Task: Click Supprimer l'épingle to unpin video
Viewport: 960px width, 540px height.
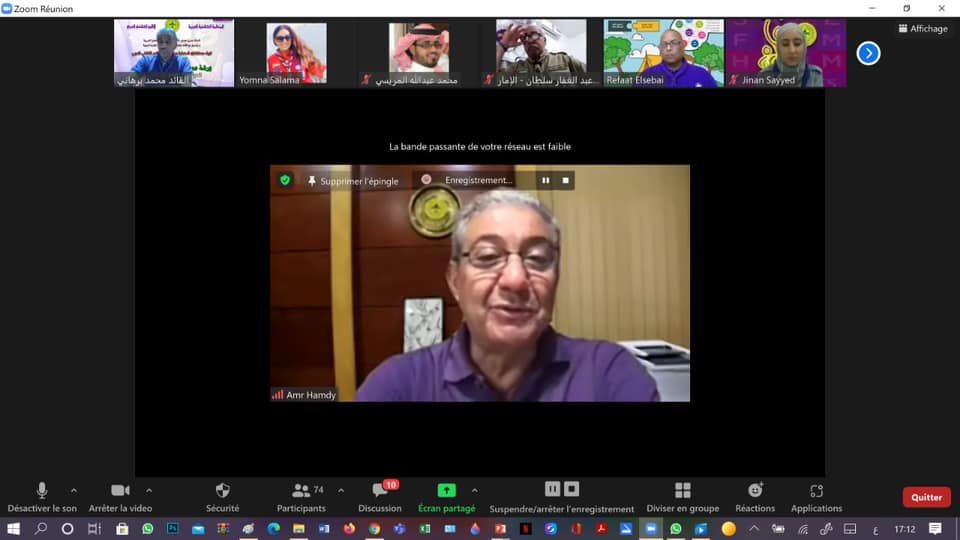Action: tap(353, 181)
